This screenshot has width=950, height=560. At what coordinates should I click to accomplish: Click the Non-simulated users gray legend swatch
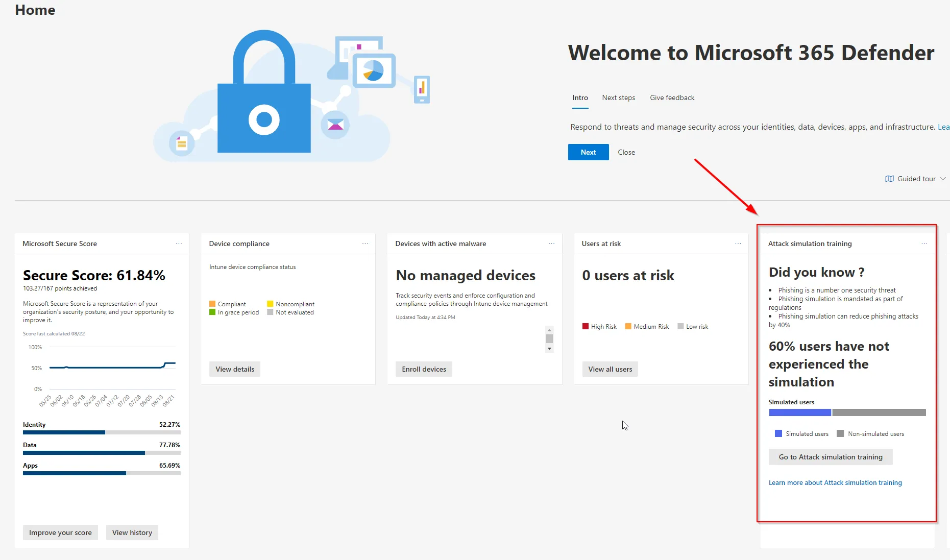pos(840,433)
